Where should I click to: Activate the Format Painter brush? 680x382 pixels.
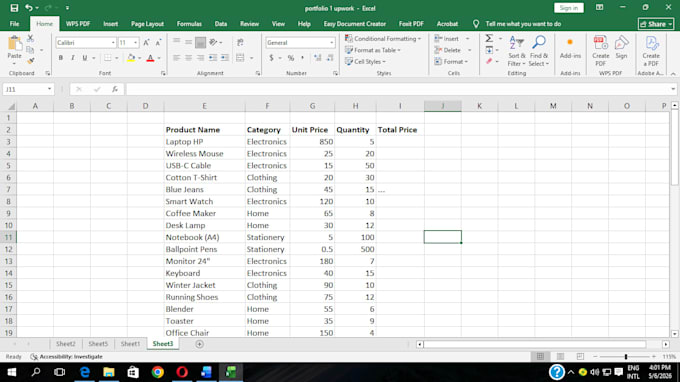[x=30, y=61]
